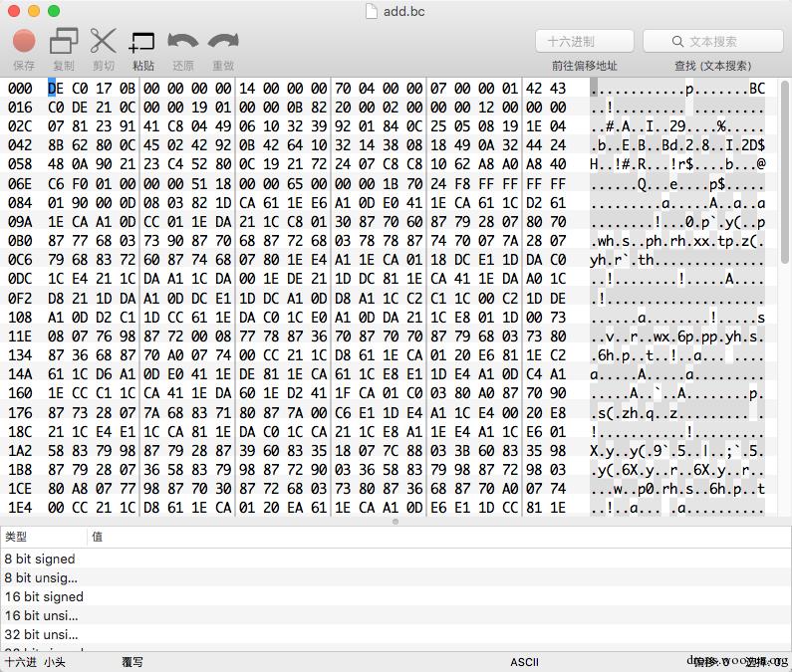Select the 16 bit signed row

[396, 596]
